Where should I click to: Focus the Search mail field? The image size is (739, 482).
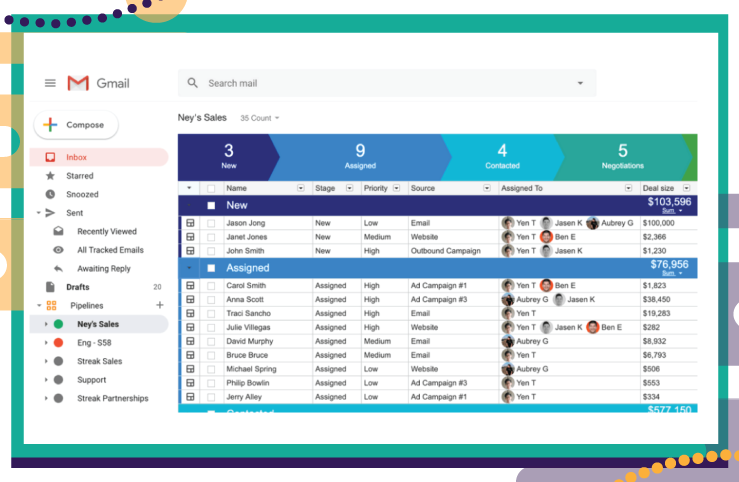click(386, 83)
